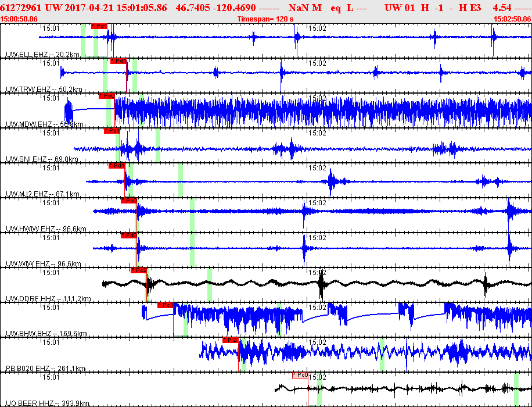Click the UO.BEER.HHZ 393.9km station label
The width and height of the screenshot is (532, 407).
coord(48,404)
